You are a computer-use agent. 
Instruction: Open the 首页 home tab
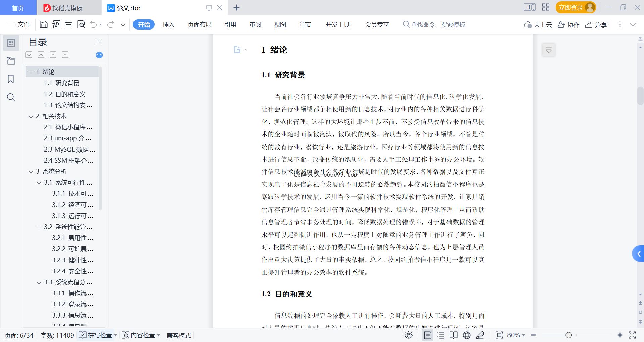[x=18, y=8]
